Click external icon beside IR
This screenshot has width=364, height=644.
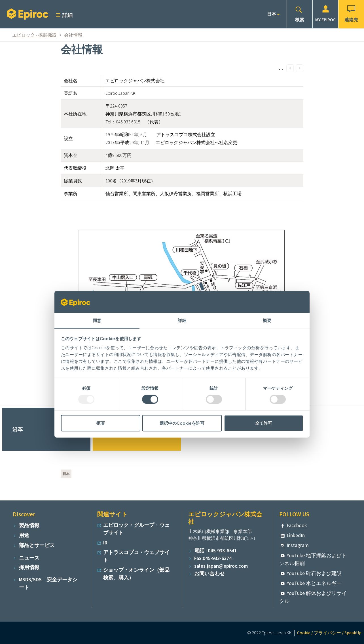pos(99,543)
